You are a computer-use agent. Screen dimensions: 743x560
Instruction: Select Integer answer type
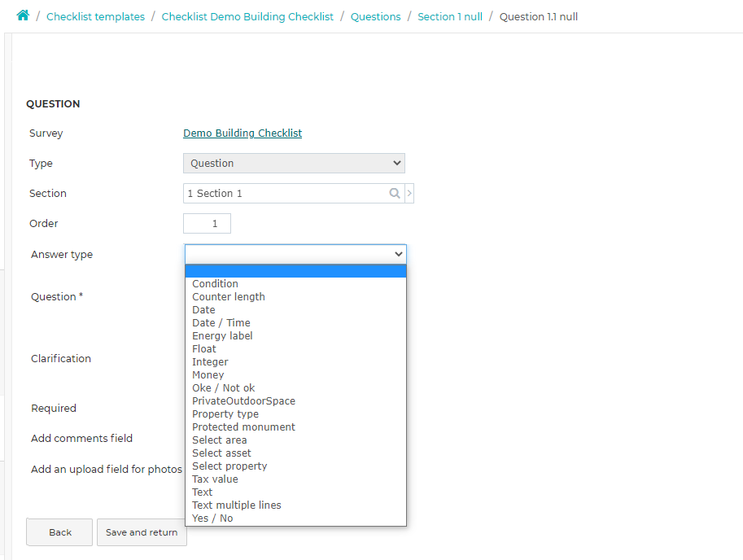point(295,362)
